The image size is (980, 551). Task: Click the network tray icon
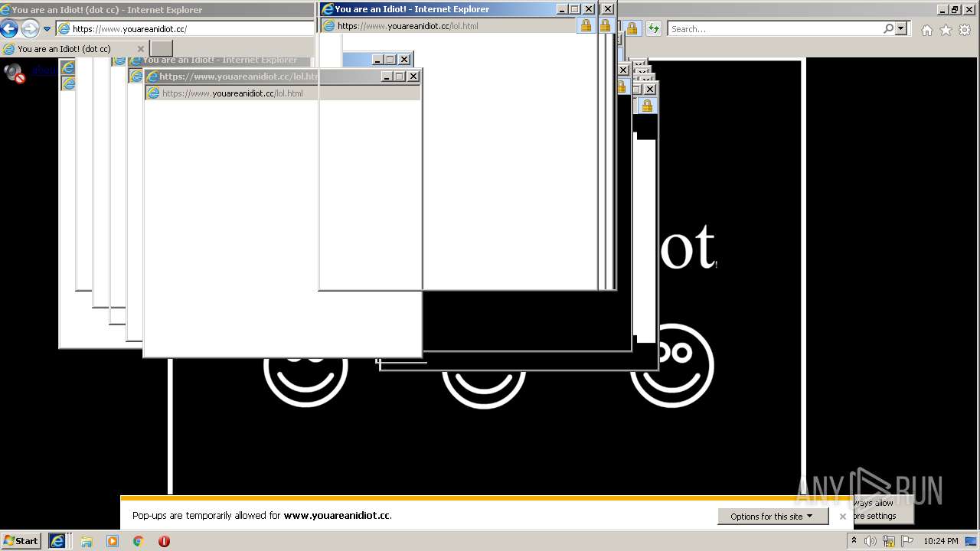[x=889, y=541]
